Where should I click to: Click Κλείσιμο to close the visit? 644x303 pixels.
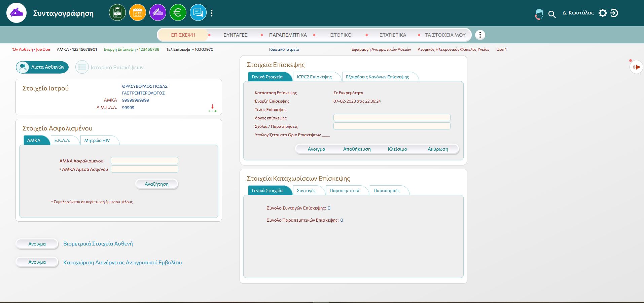(x=397, y=149)
